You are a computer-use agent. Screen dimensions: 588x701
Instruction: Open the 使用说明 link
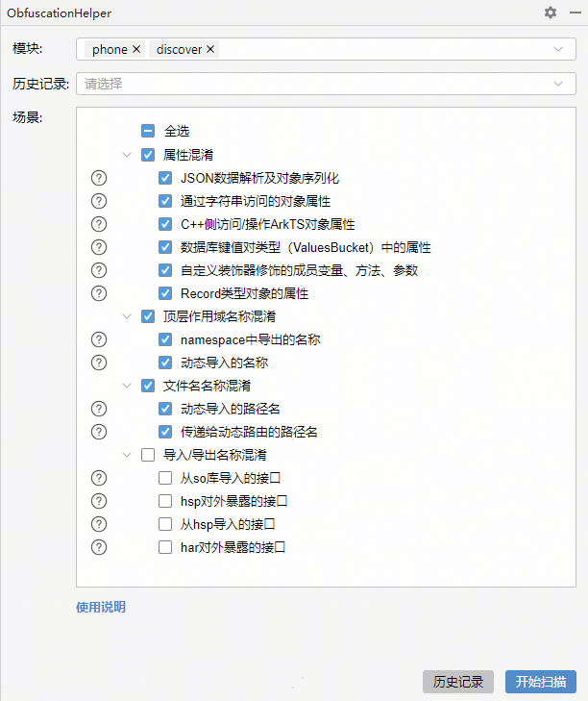coord(101,607)
